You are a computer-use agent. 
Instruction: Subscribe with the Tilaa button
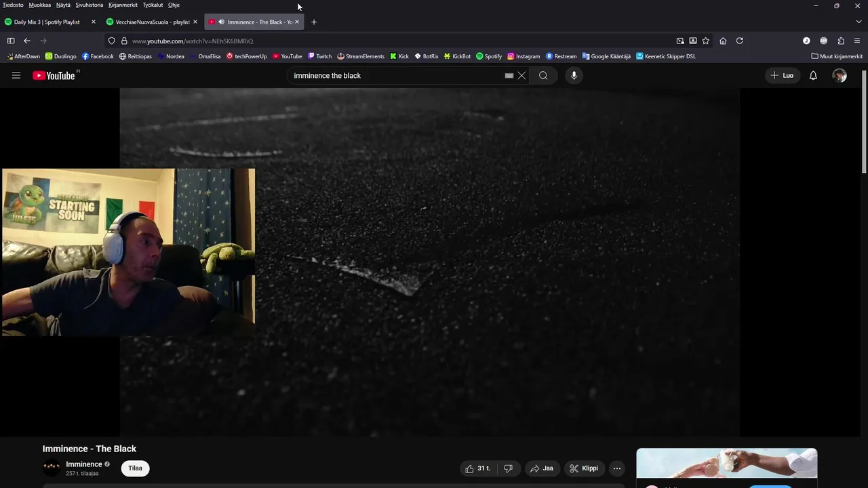tap(135, 468)
